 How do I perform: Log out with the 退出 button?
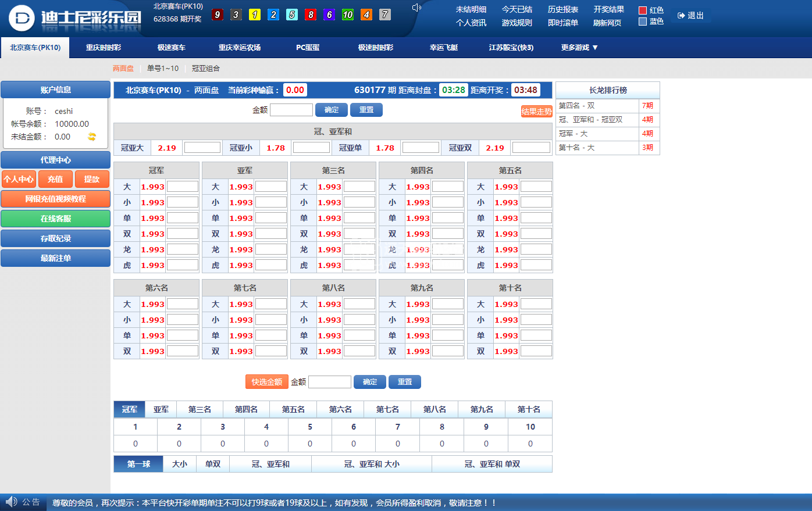pos(690,16)
